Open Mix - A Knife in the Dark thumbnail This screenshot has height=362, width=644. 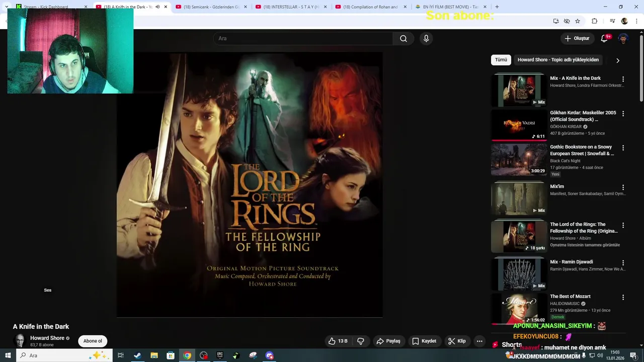519,90
